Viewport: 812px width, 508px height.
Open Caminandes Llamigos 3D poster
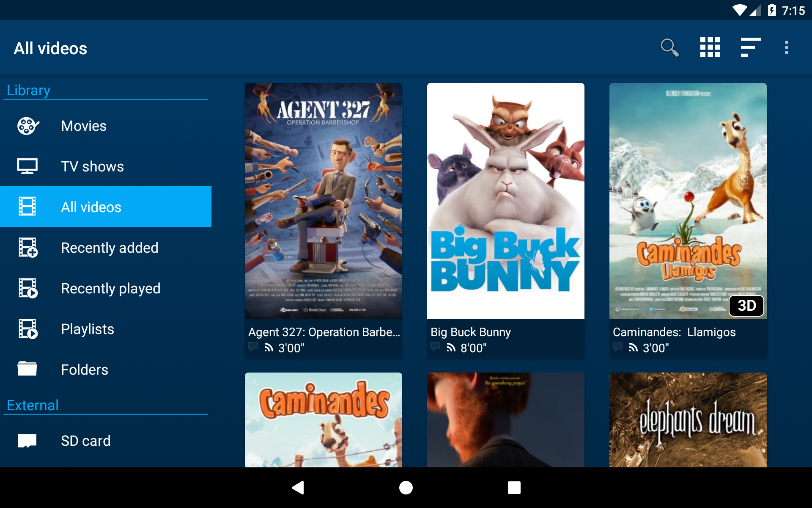coord(688,201)
